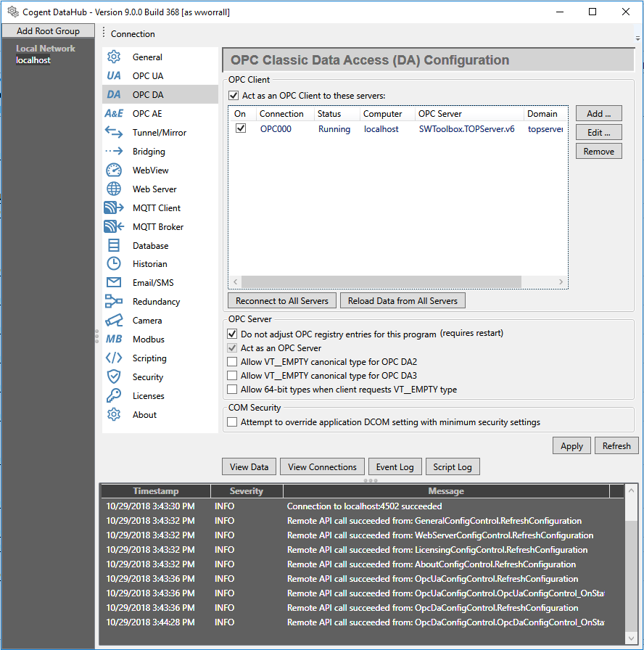Screen dimensions: 644x650
Task: Open the MQTT Broker configuration icon
Action: click(x=113, y=226)
